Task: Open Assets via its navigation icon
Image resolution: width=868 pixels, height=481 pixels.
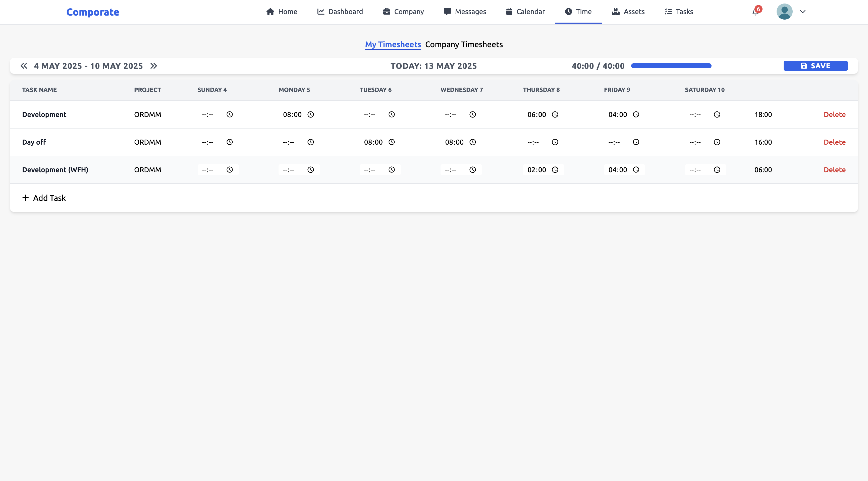Action: coord(616,11)
